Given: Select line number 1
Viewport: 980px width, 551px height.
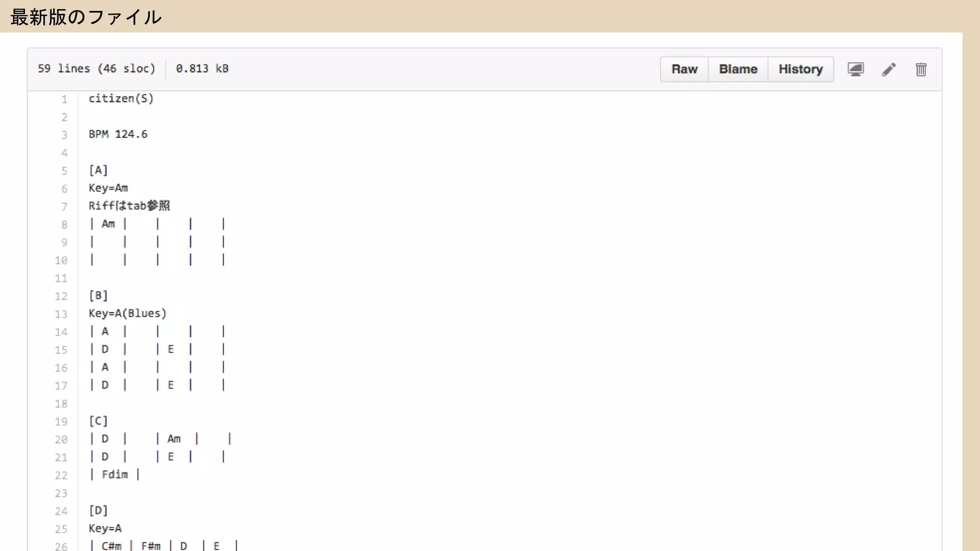Looking at the screenshot, I should point(64,99).
